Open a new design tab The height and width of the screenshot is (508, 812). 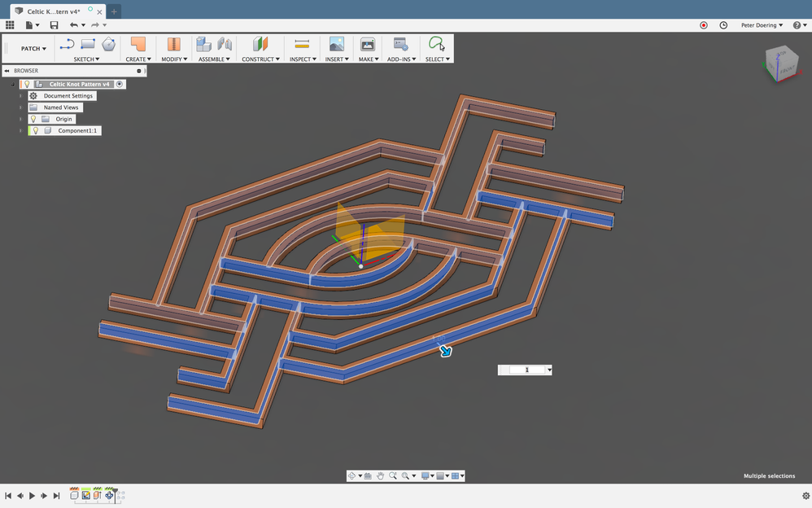point(114,11)
